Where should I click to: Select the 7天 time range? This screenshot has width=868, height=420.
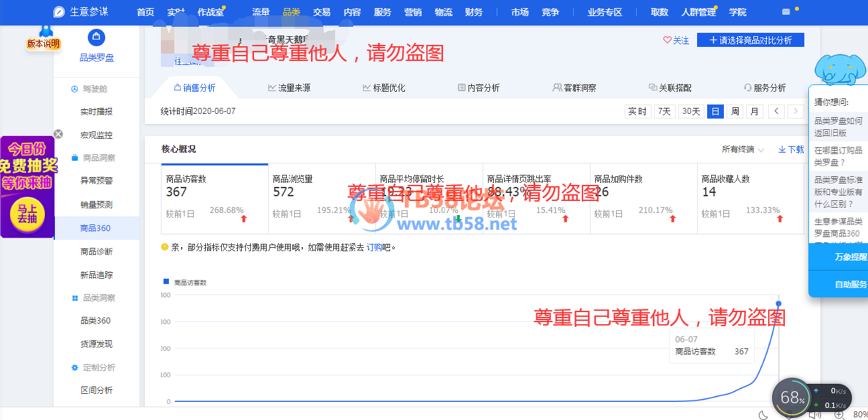[x=664, y=111]
